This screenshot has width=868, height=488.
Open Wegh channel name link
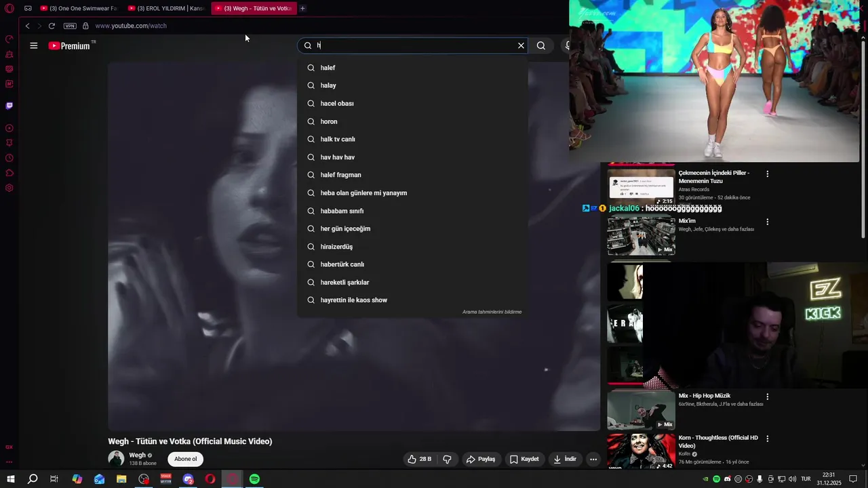[137, 455]
